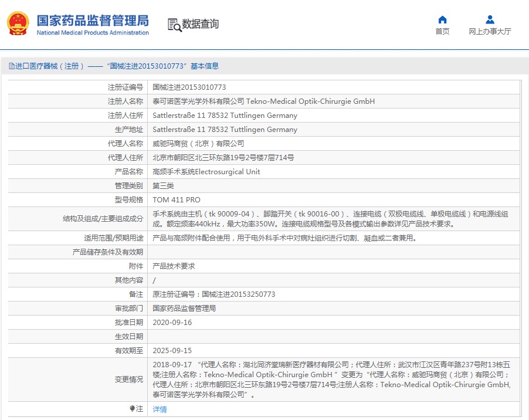Select model value TOM 411 PRO
The height and width of the screenshot is (420, 529).
[x=177, y=200]
